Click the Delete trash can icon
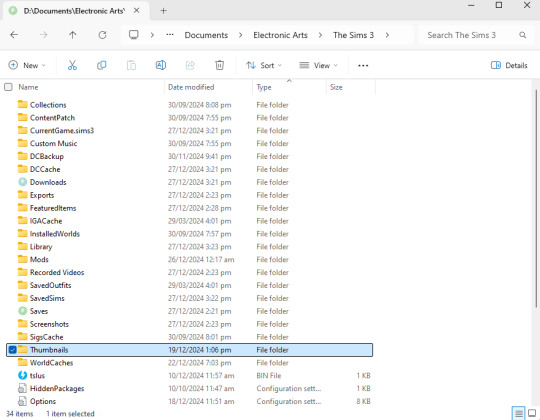Screen dimensions: 540x420 tap(219, 65)
